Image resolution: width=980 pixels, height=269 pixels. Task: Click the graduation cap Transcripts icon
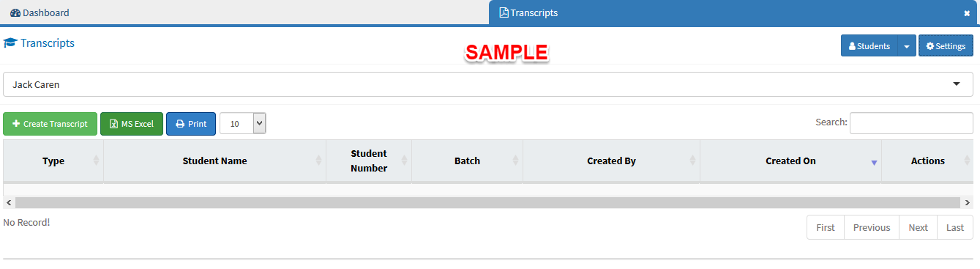(10, 43)
